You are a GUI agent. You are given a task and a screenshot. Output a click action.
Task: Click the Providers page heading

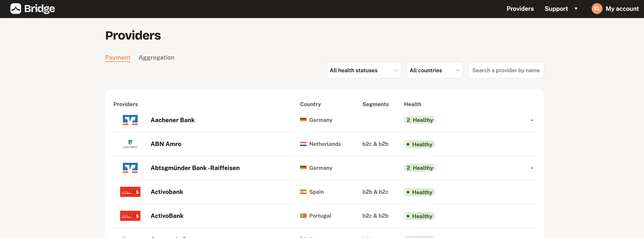click(x=133, y=35)
